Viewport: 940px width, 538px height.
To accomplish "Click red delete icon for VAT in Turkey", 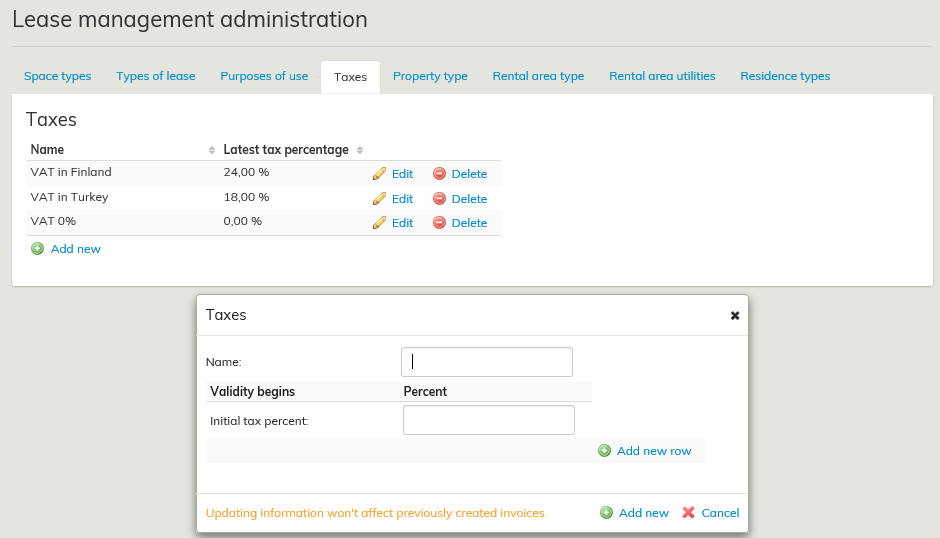I will pos(439,198).
